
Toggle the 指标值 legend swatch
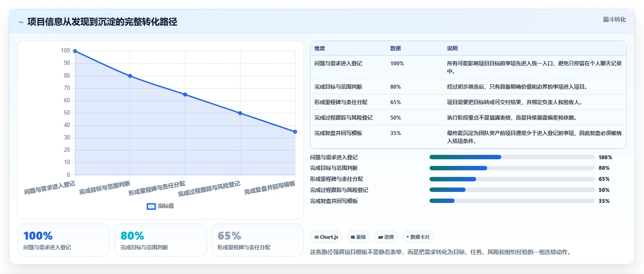point(151,206)
